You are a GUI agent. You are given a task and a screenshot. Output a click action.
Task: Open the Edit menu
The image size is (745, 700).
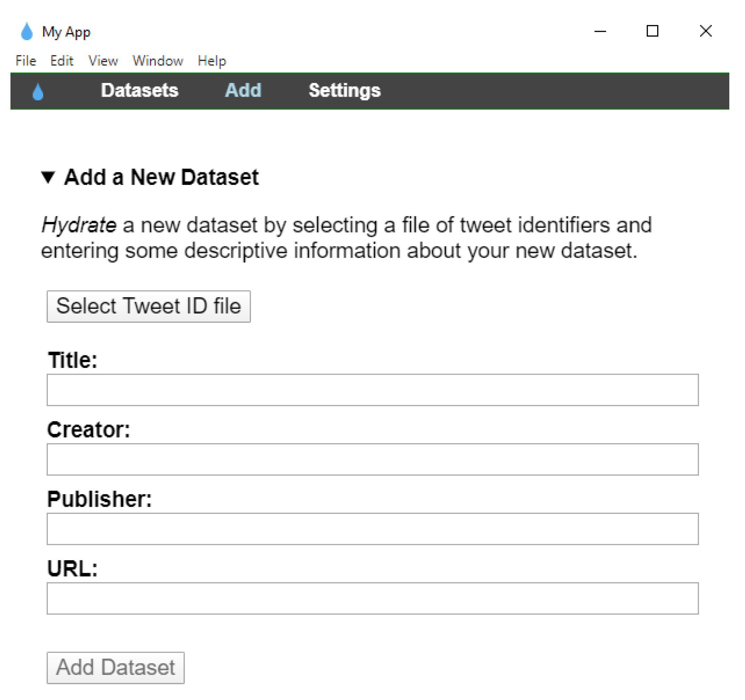coord(62,61)
